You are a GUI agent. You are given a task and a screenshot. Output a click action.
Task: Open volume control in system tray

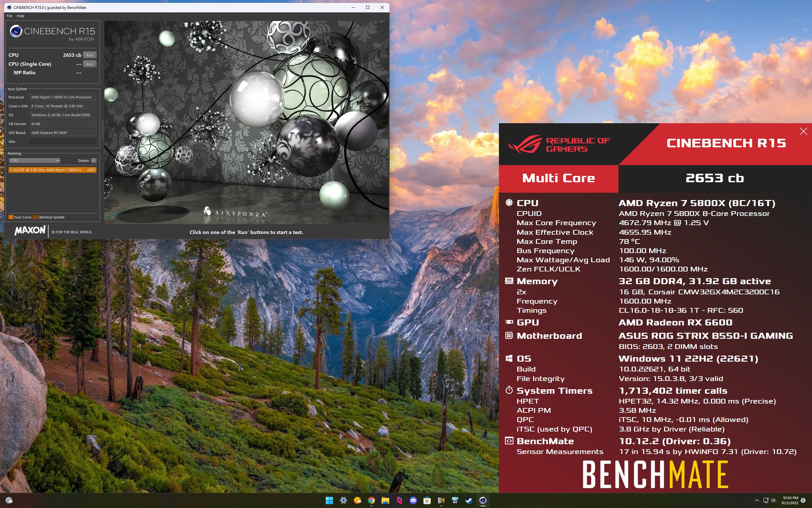tap(773, 501)
